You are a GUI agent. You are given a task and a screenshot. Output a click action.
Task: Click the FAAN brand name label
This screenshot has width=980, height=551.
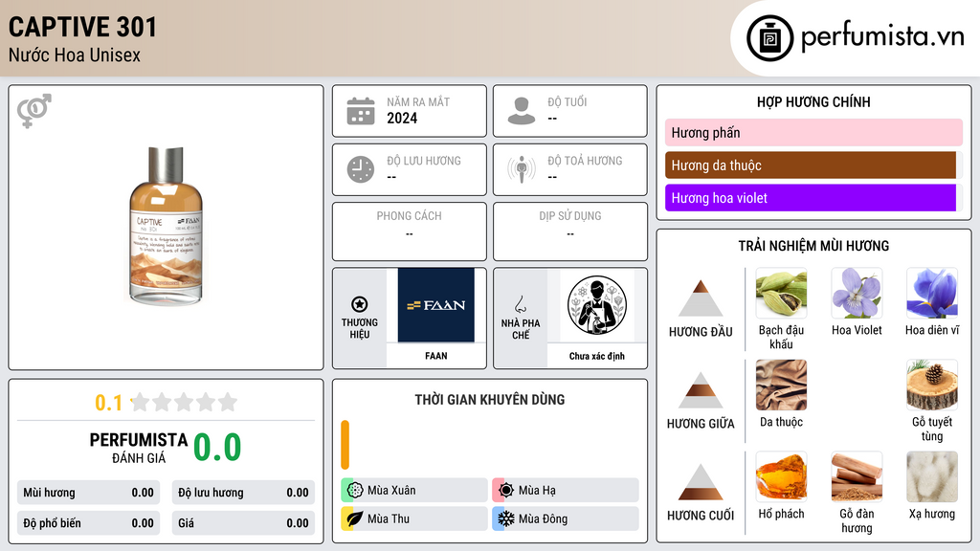436,356
